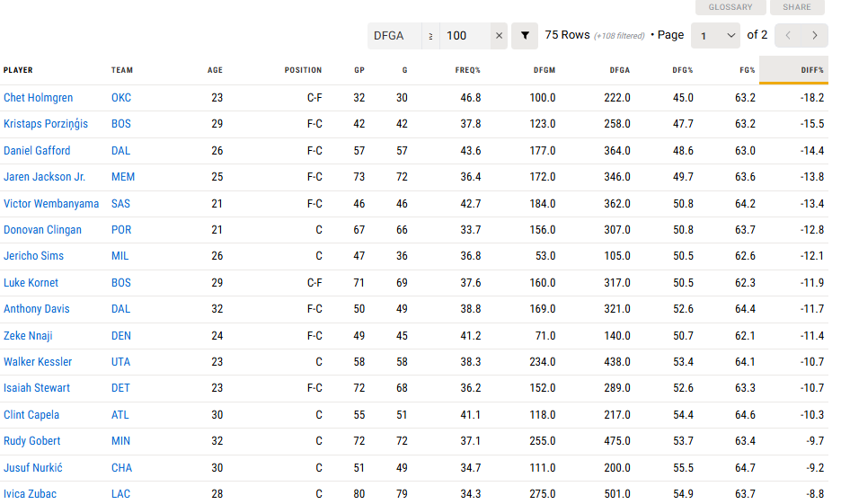Sort by the AGE column header

pos(215,70)
